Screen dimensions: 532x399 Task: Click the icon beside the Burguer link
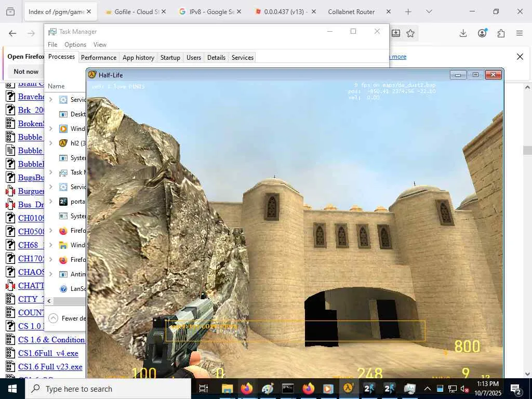(x=10, y=191)
